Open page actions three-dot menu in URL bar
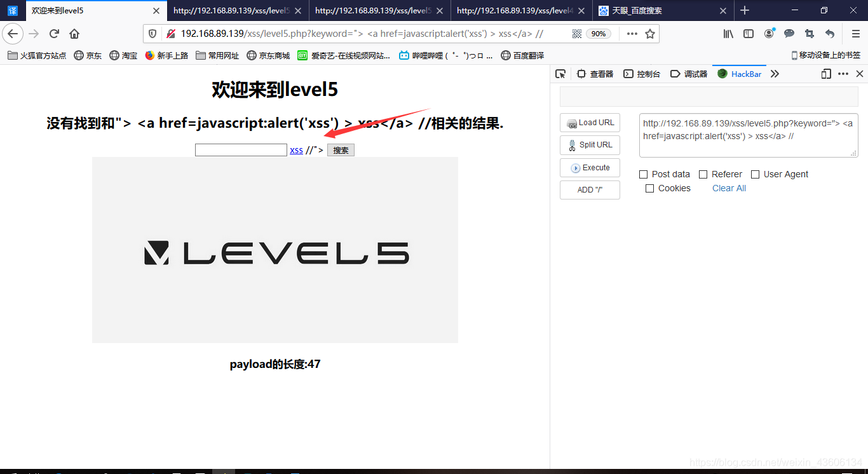 click(632, 34)
